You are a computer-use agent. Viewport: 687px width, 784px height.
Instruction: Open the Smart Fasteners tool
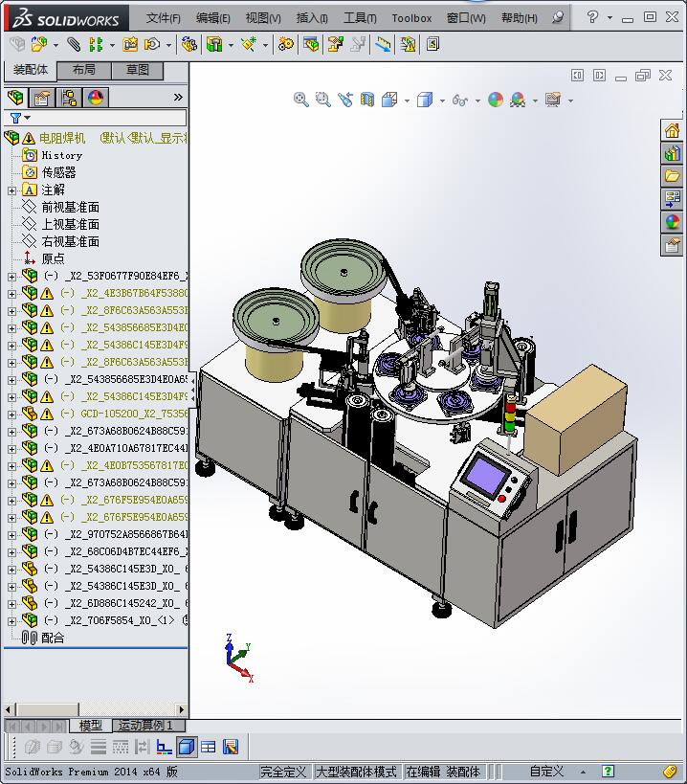click(130, 44)
